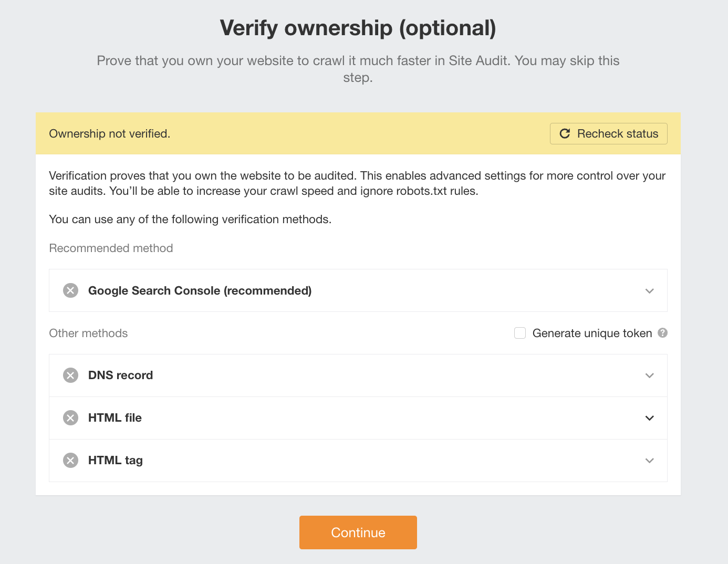Expand the DNS record chevron
The width and height of the screenshot is (728, 564).
(x=650, y=375)
